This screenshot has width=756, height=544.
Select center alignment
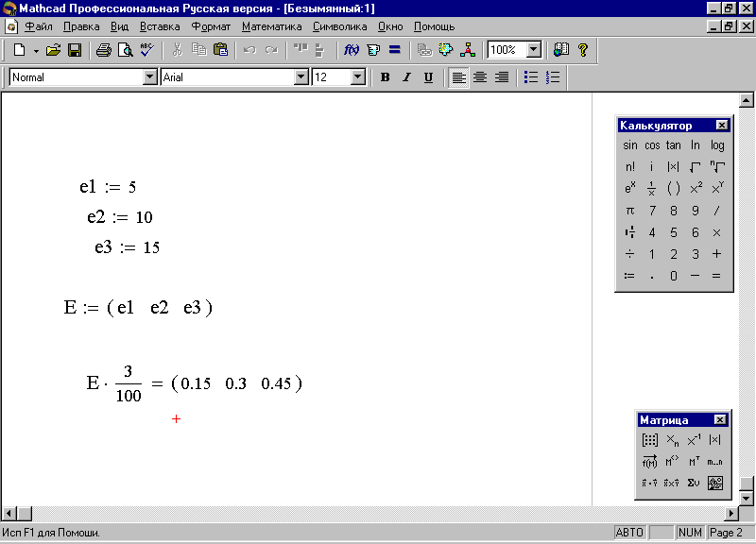[x=480, y=77]
